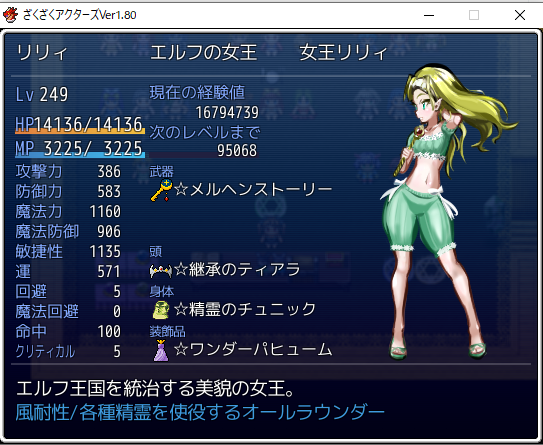
Task: Click the 装飾品 slot label
Action: coord(167,332)
